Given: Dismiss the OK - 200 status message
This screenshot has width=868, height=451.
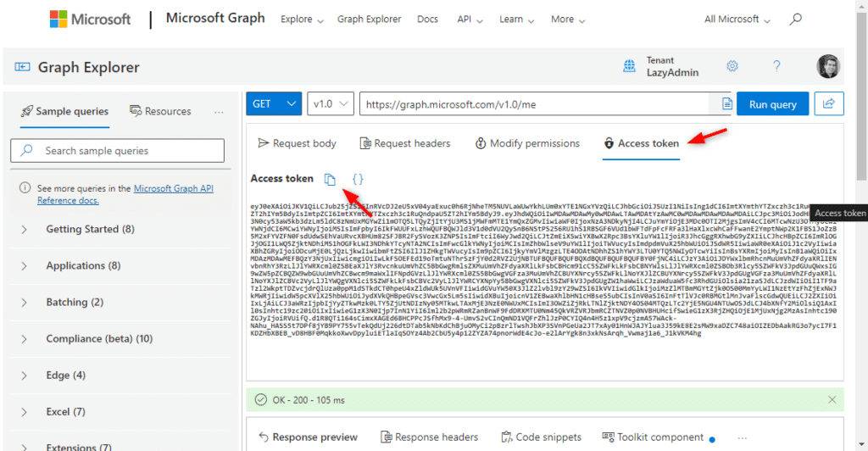Looking at the screenshot, I should (x=832, y=399).
